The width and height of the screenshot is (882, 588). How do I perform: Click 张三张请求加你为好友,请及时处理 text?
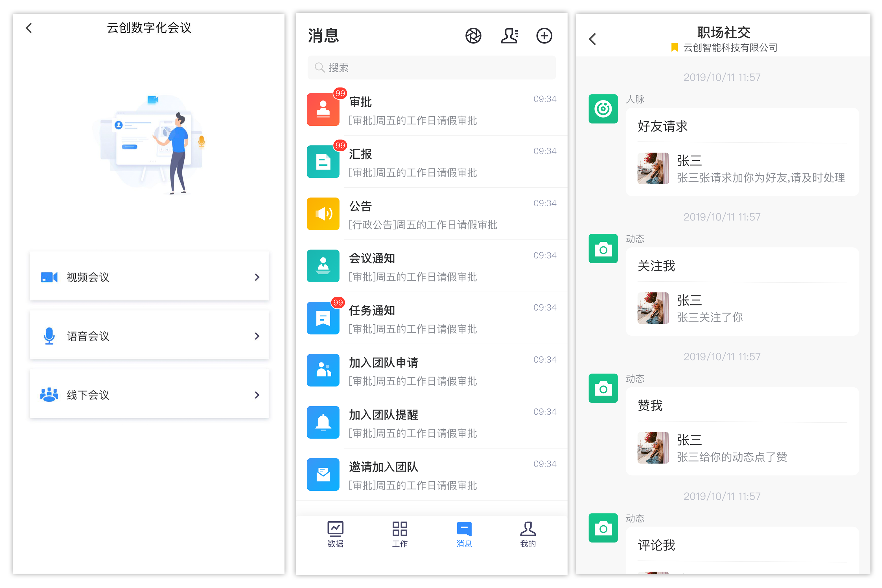coord(761,178)
